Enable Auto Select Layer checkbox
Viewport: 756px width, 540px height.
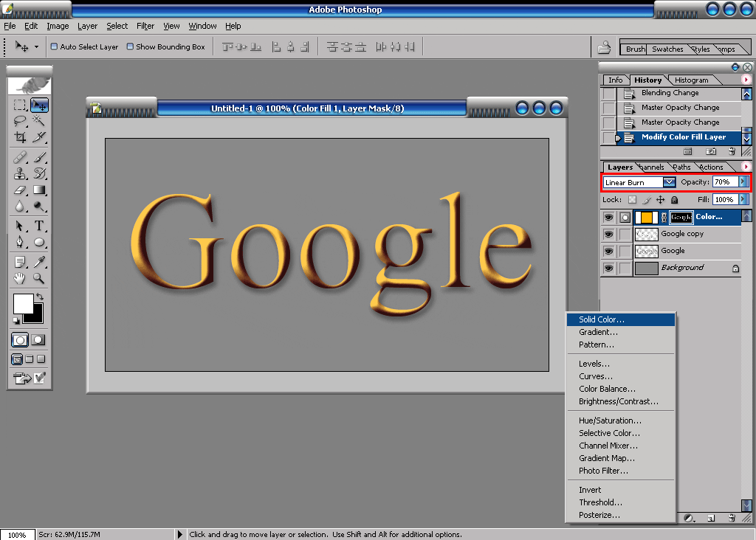click(54, 46)
